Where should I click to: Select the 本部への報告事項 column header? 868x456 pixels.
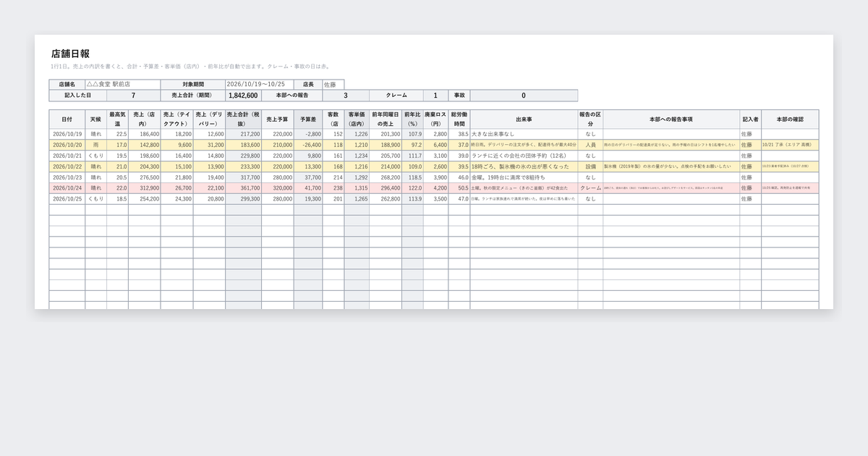[x=671, y=119]
